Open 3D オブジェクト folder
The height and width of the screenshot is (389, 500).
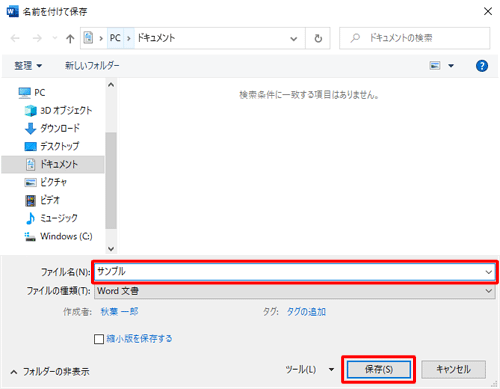58,110
